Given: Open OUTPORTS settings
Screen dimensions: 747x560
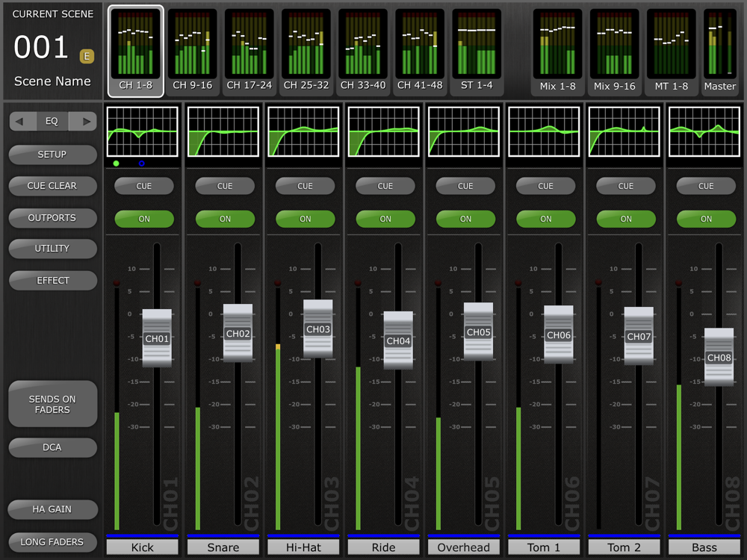Looking at the screenshot, I should click(52, 218).
